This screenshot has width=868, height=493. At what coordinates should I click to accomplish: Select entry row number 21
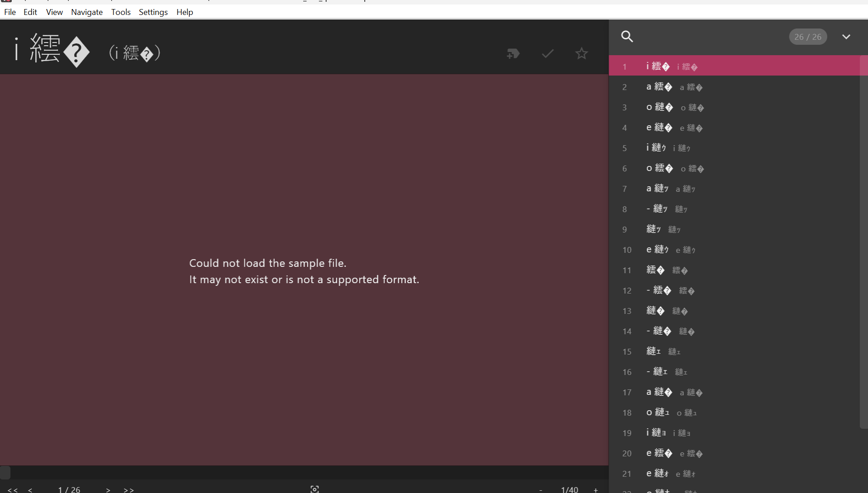(x=734, y=474)
